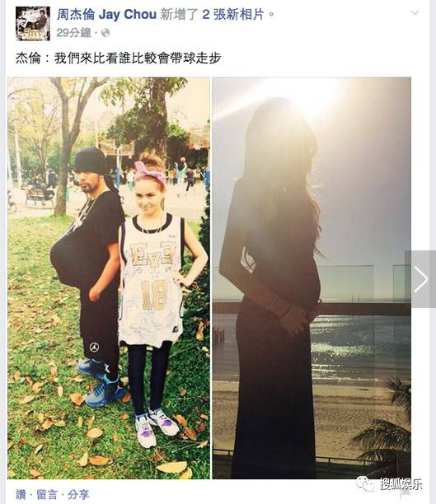The width and height of the screenshot is (436, 504).
Task: Click the 搜狐娱乐 watermark logo
Action: [389, 484]
